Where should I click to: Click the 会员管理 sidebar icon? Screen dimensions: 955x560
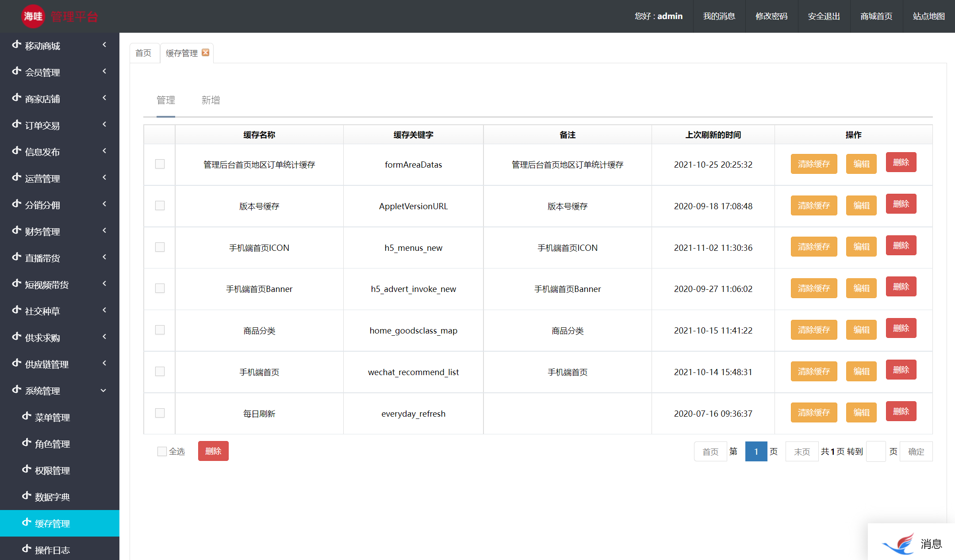(17, 72)
